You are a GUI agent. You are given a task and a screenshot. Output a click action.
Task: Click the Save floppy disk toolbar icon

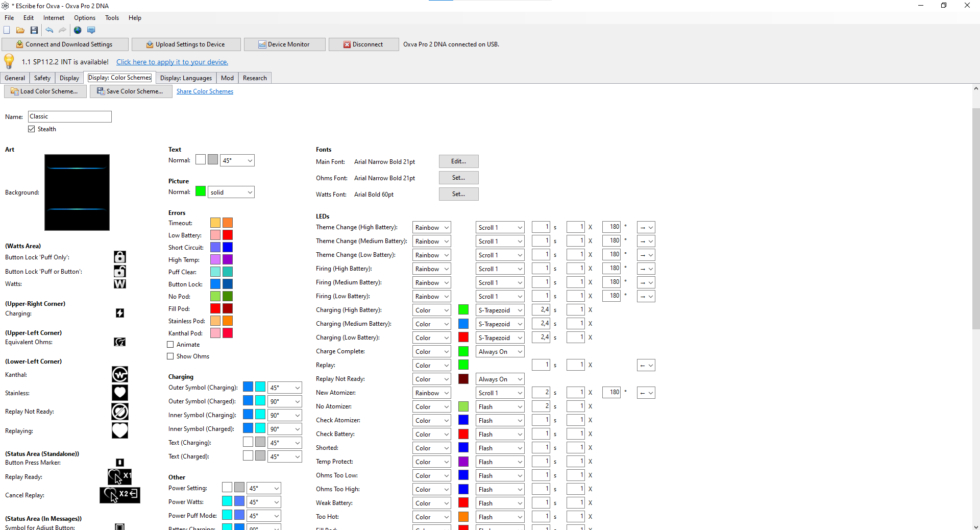(34, 30)
